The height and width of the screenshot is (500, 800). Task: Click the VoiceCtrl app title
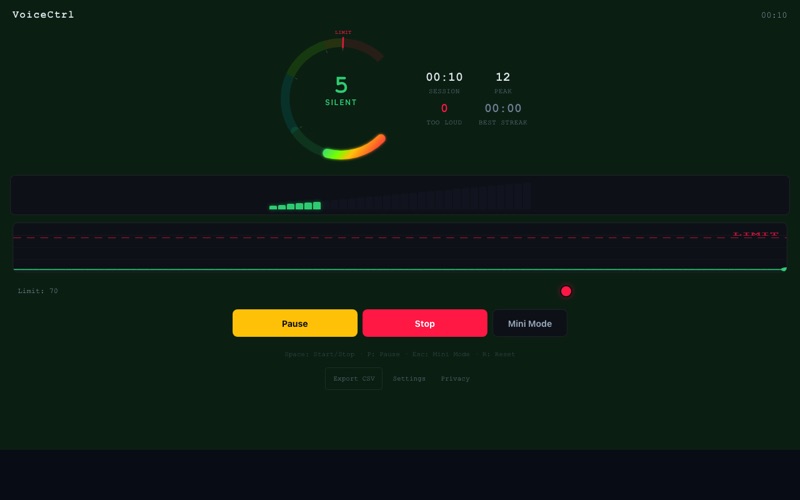pos(43,15)
